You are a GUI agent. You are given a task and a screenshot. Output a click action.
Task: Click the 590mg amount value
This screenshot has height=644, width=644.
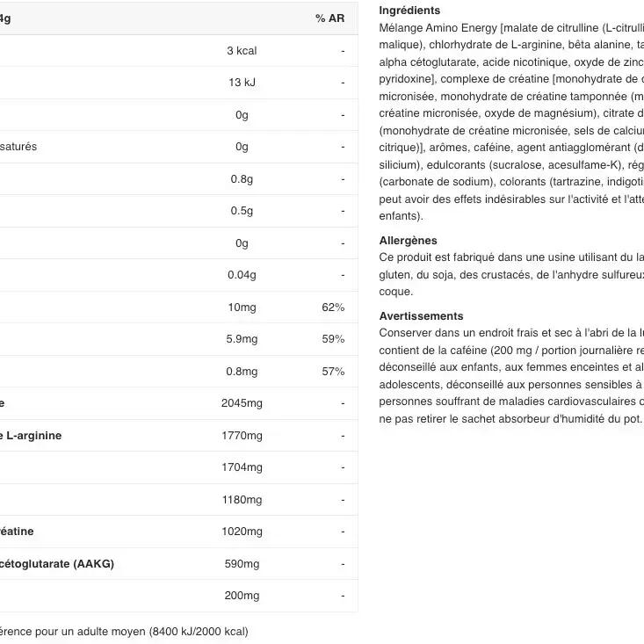(x=242, y=564)
